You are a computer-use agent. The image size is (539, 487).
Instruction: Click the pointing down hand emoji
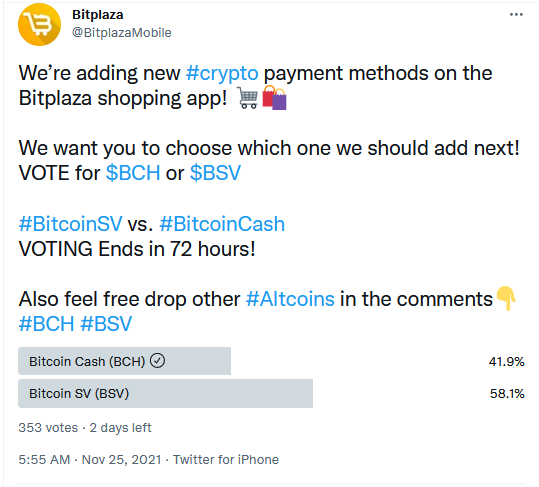tap(506, 298)
